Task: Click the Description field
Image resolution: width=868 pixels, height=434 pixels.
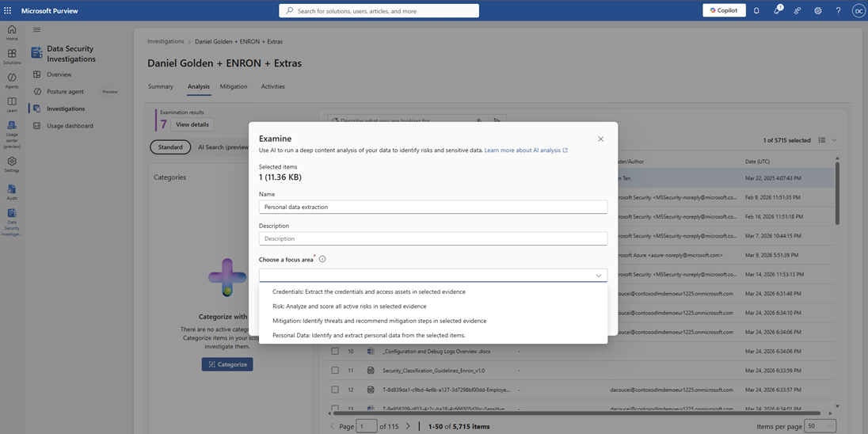Action: 433,238
